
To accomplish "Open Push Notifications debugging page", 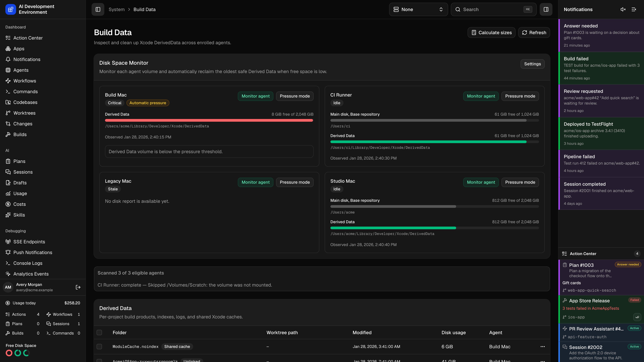I will tap(43, 252).
